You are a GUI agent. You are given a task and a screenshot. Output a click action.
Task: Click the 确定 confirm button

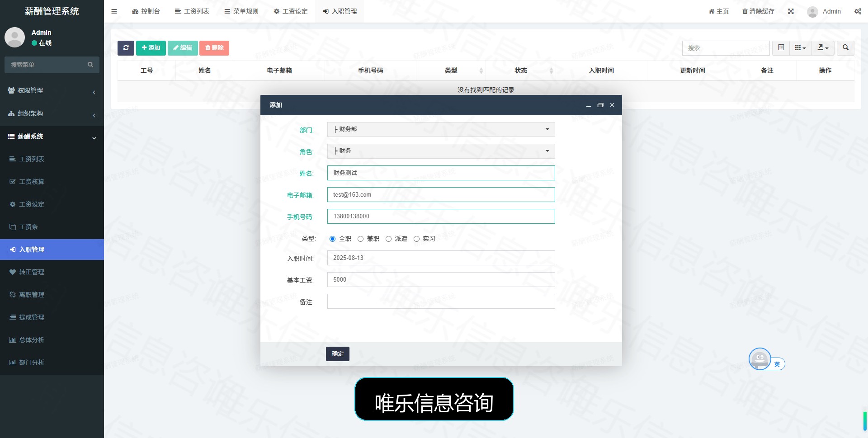point(338,353)
